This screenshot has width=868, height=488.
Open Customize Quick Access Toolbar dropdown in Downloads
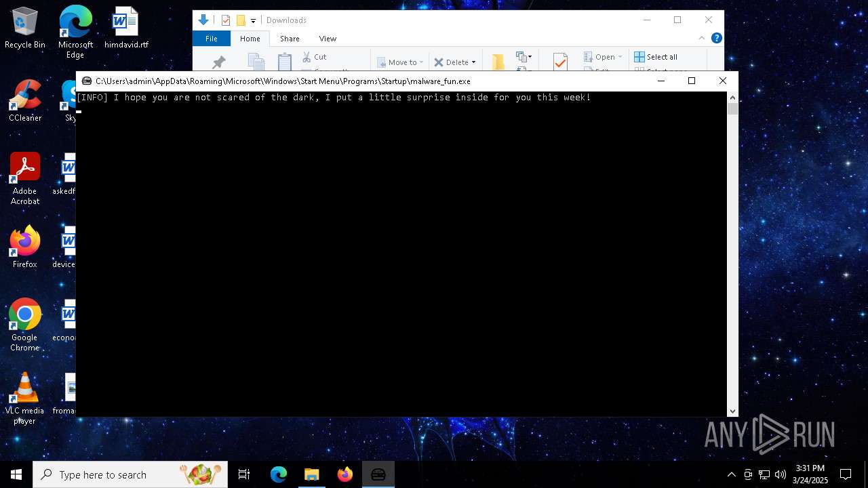click(253, 21)
